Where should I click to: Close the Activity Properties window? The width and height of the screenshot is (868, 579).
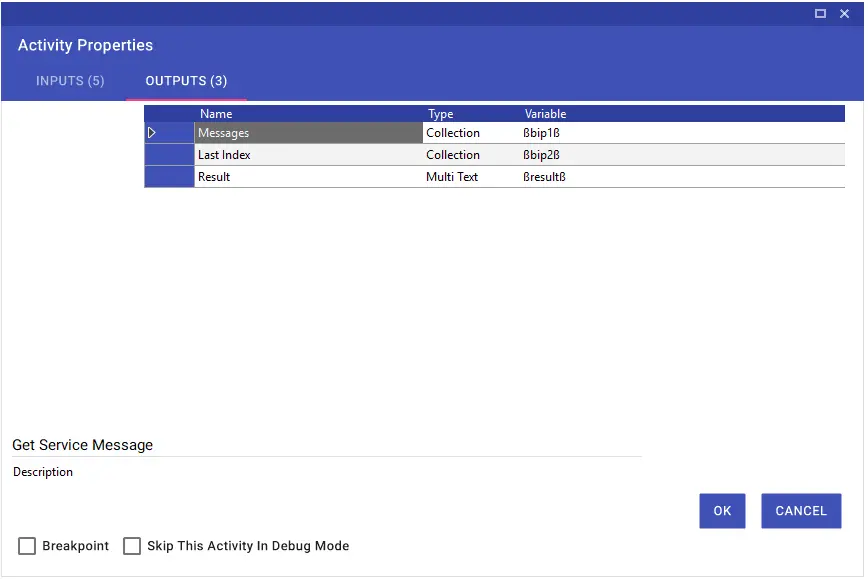point(844,14)
